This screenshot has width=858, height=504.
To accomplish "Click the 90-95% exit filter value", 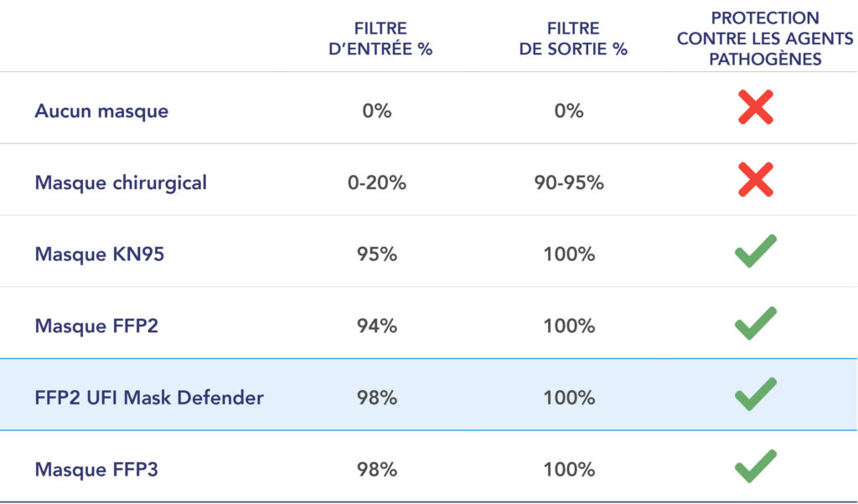I will (569, 183).
